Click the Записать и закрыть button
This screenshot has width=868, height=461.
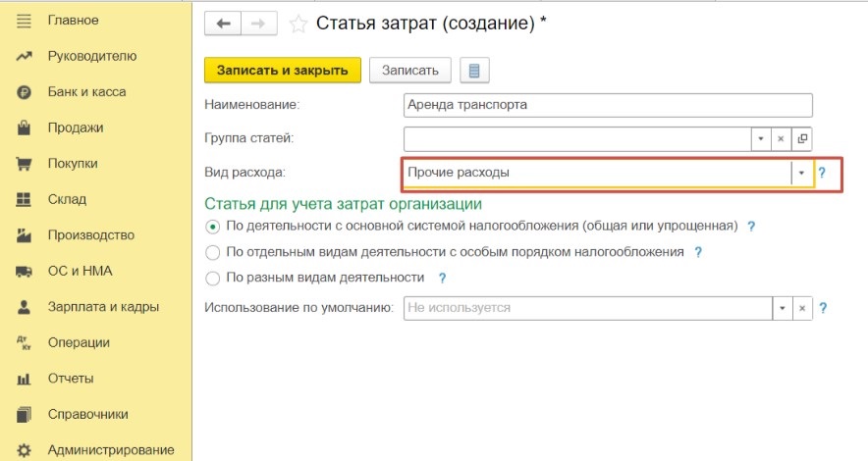(283, 71)
